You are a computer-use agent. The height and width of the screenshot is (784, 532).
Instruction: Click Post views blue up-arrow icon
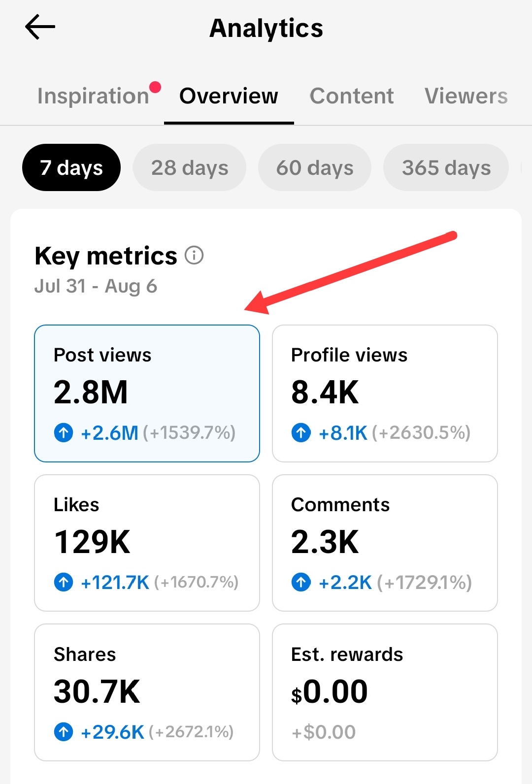coord(64,433)
